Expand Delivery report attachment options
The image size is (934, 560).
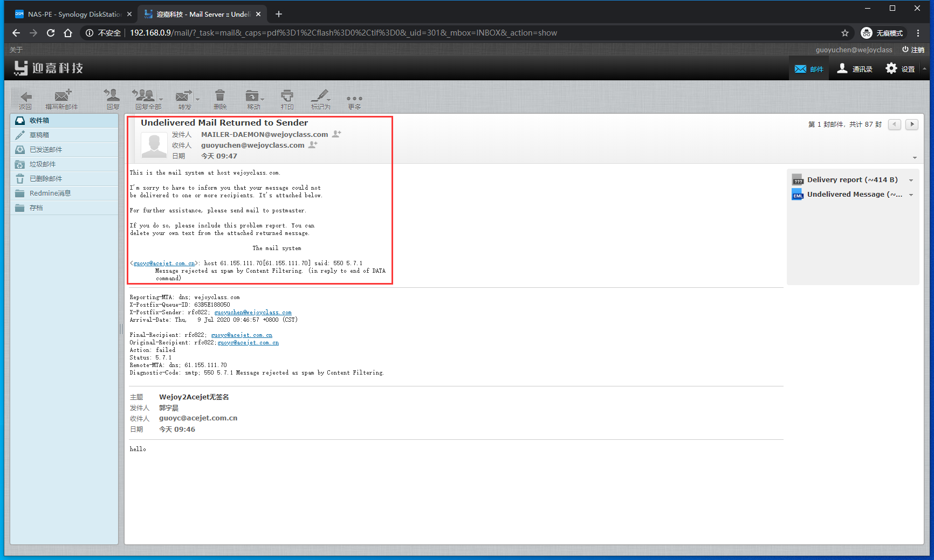tap(911, 181)
